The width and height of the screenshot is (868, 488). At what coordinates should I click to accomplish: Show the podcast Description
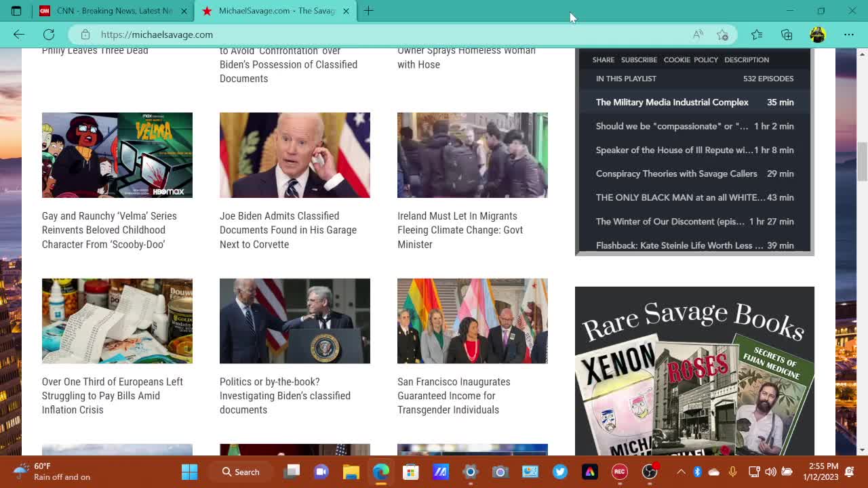[x=747, y=60]
